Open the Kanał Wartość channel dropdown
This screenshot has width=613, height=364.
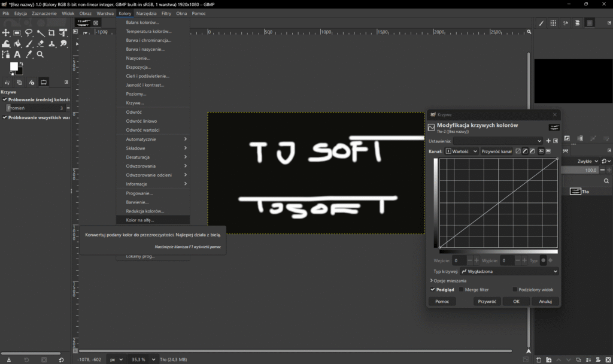coord(462,151)
